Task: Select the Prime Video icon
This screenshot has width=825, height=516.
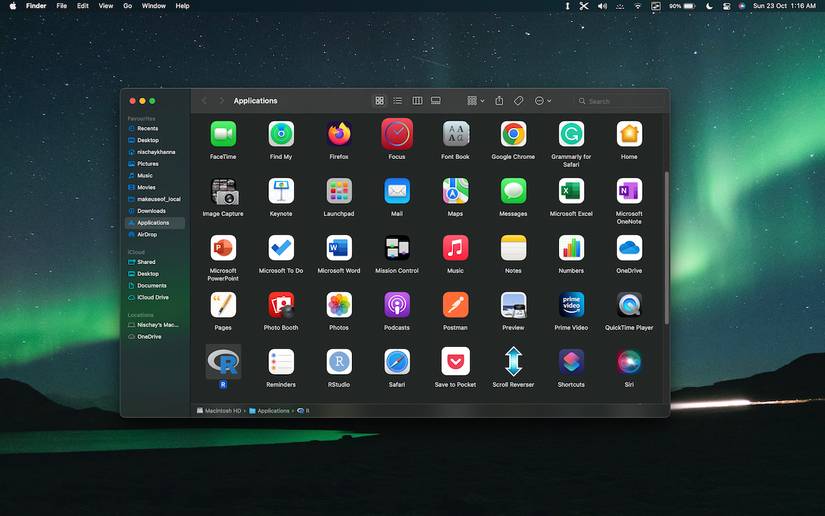Action: (571, 305)
